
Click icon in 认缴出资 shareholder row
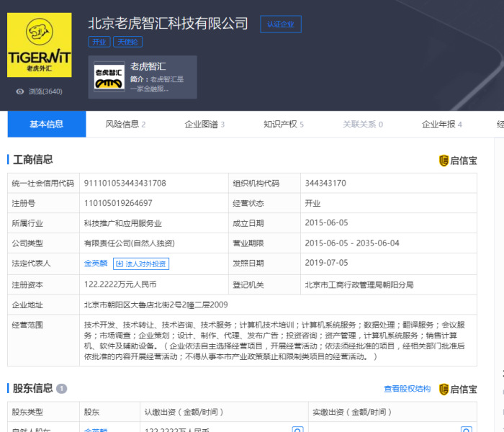[x=297, y=430]
